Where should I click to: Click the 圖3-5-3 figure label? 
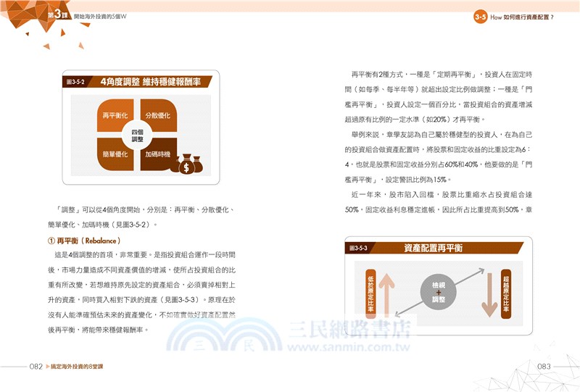358,248
